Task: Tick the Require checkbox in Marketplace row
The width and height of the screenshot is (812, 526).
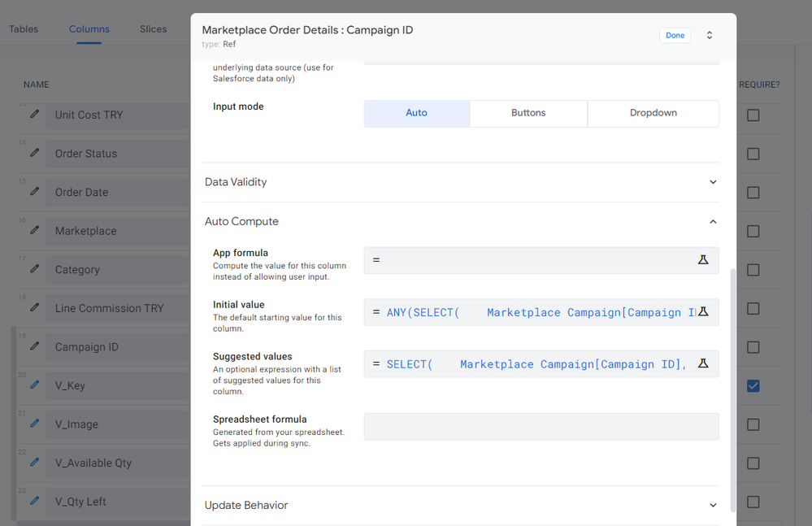Action: pyautogui.click(x=753, y=231)
